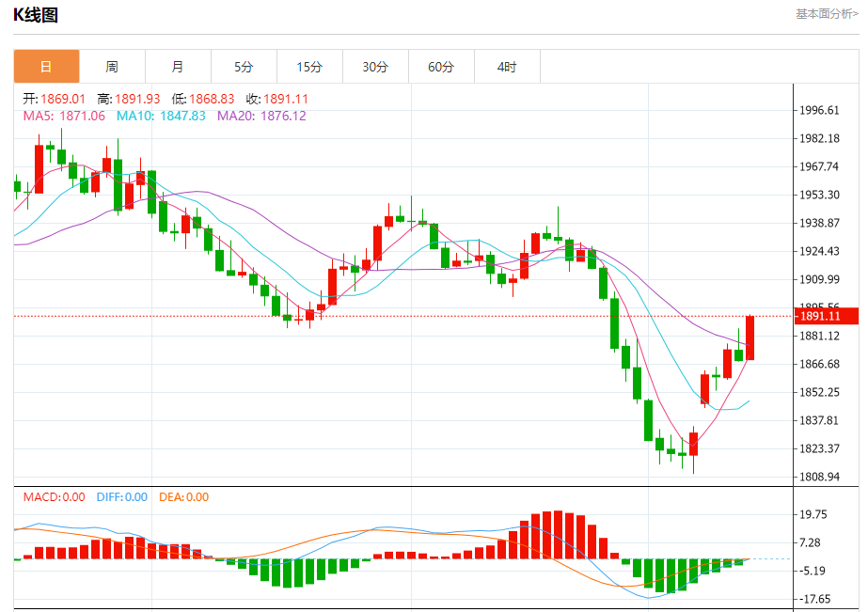
Task: Click the 1938.87 price axis label
Action: click(x=819, y=223)
